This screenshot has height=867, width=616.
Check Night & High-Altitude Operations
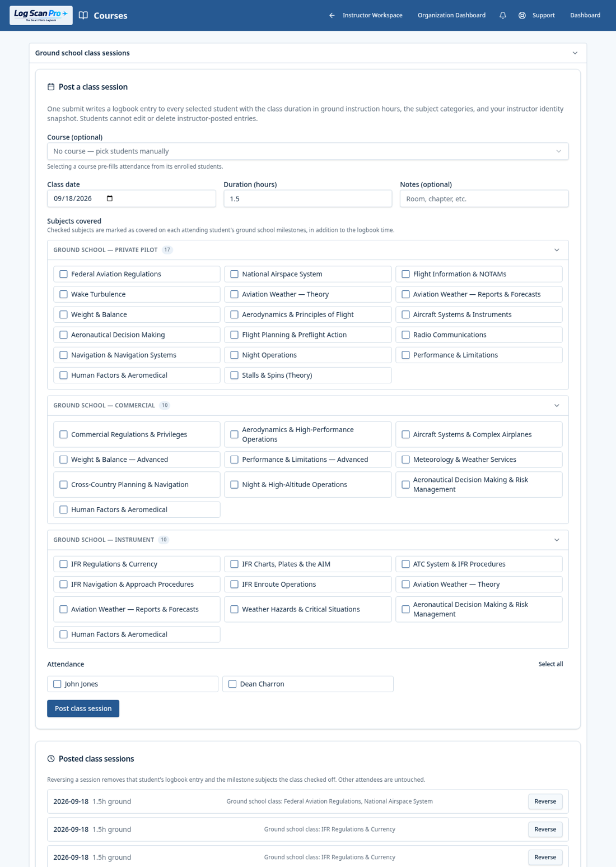pyautogui.click(x=234, y=484)
